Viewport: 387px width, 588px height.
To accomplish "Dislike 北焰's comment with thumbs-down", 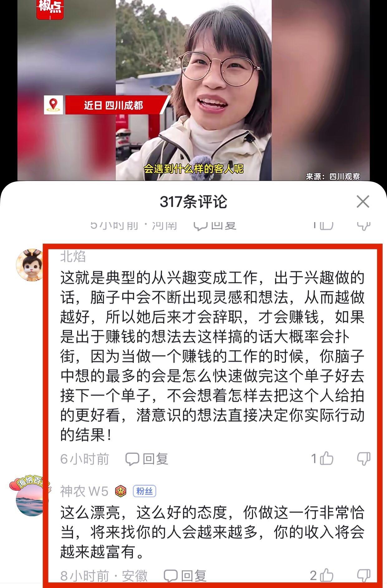I will (364, 459).
